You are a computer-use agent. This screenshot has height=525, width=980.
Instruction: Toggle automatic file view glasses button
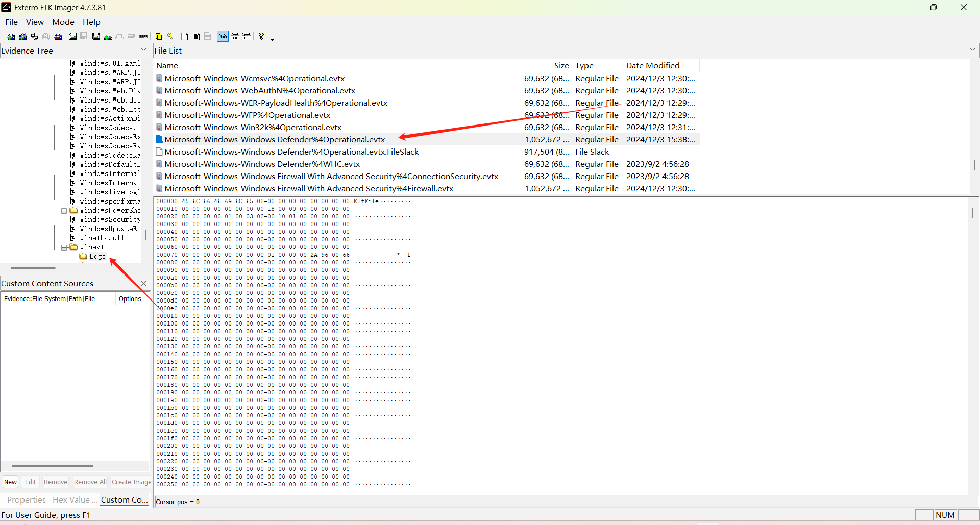pos(223,37)
